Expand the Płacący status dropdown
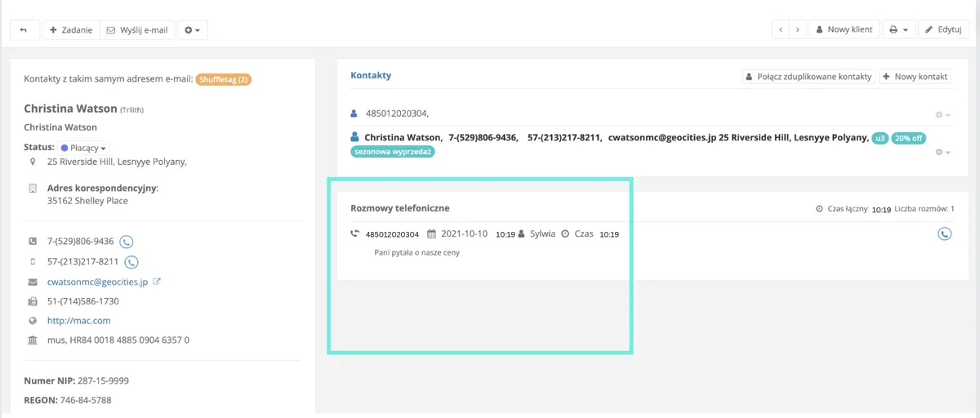 (x=83, y=148)
